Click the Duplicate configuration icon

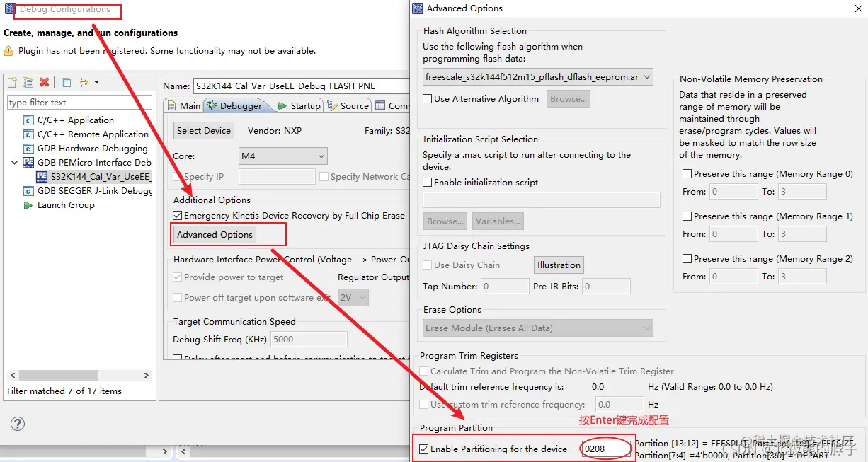28,83
